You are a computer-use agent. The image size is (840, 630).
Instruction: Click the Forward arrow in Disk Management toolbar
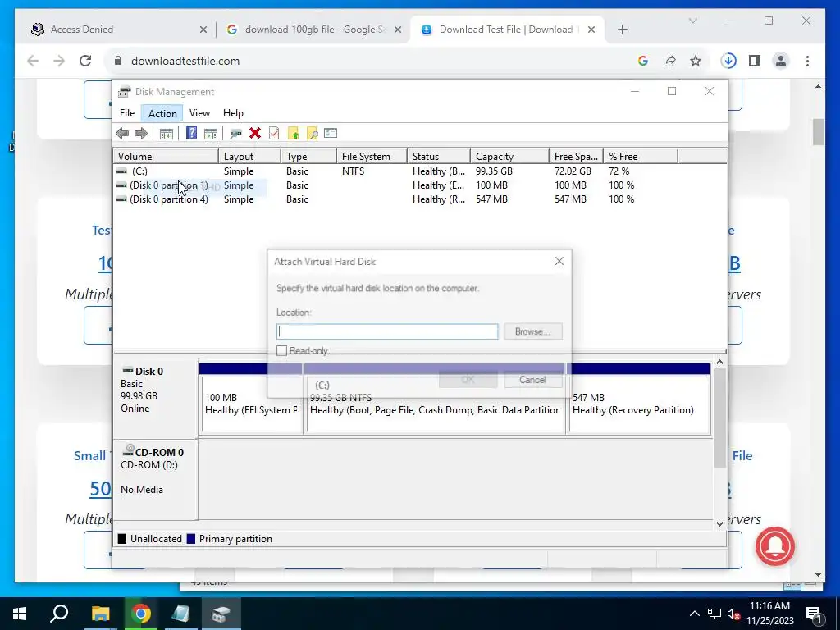[141, 134]
